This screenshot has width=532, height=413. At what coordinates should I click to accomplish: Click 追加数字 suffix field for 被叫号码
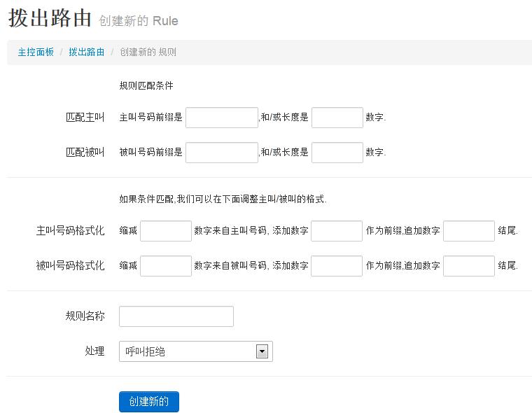pyautogui.click(x=469, y=266)
